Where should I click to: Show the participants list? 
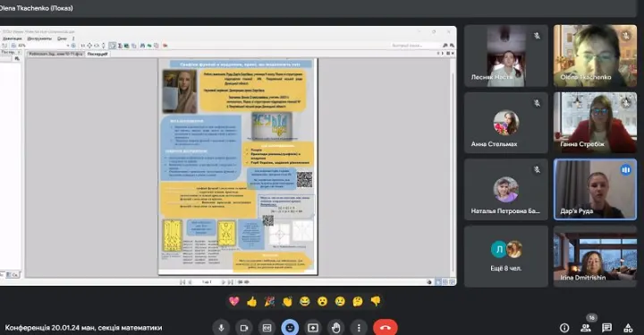(x=586, y=328)
